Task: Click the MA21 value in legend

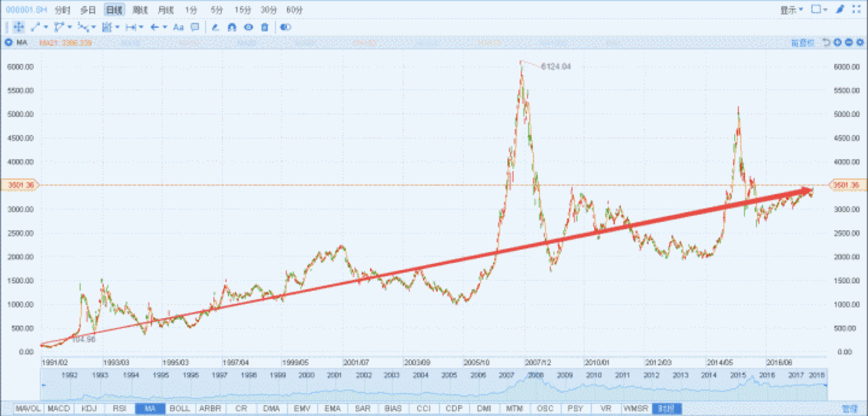Action: (65, 43)
